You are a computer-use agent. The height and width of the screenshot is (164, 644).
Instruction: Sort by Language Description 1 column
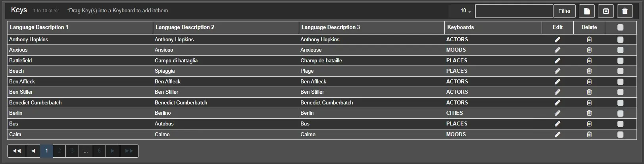click(39, 27)
